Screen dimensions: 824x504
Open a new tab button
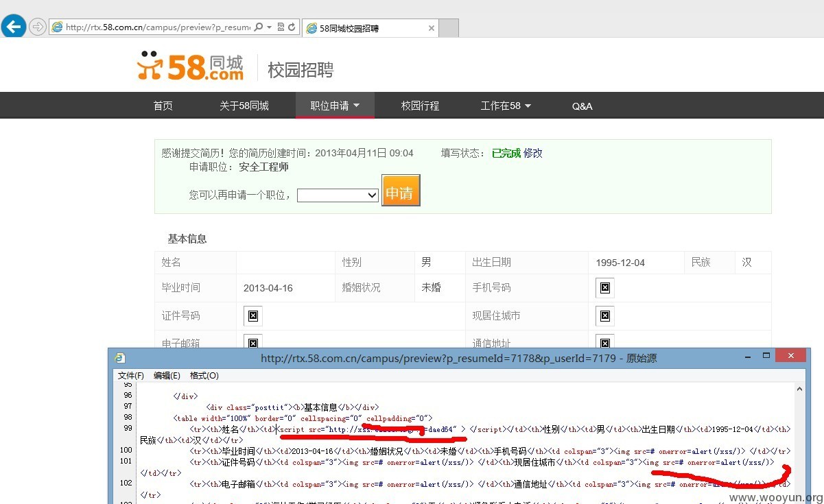(x=449, y=28)
